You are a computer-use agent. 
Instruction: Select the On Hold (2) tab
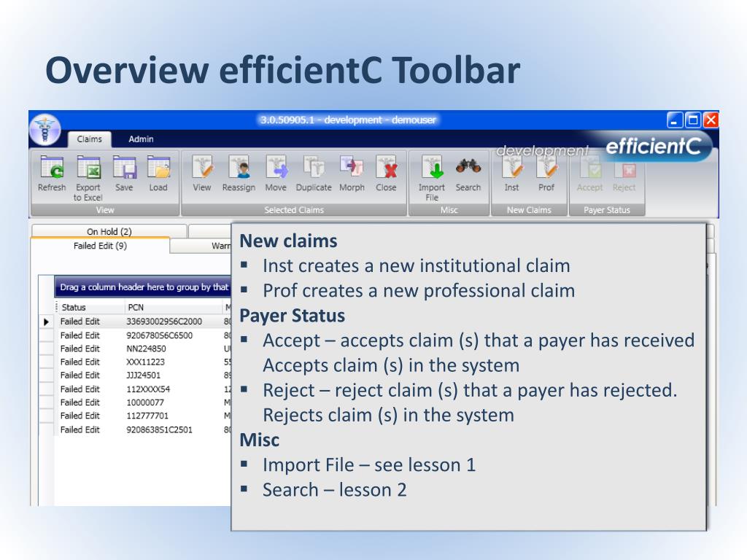coord(109,231)
